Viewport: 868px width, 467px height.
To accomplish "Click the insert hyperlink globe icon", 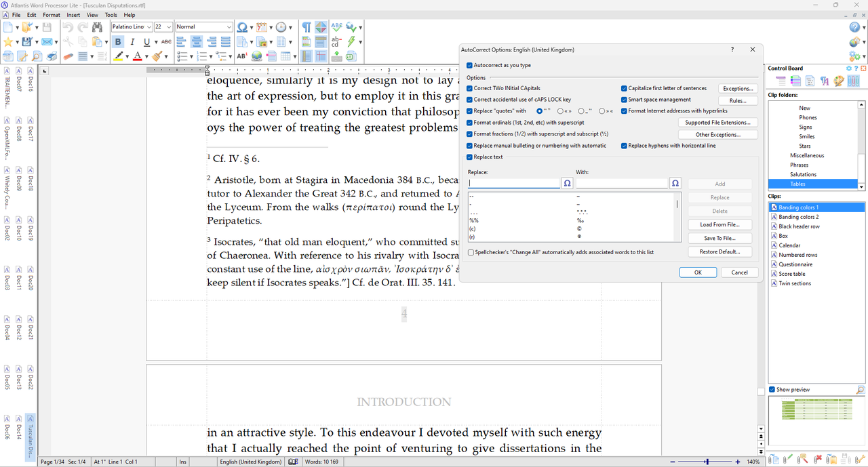I will coord(256,56).
